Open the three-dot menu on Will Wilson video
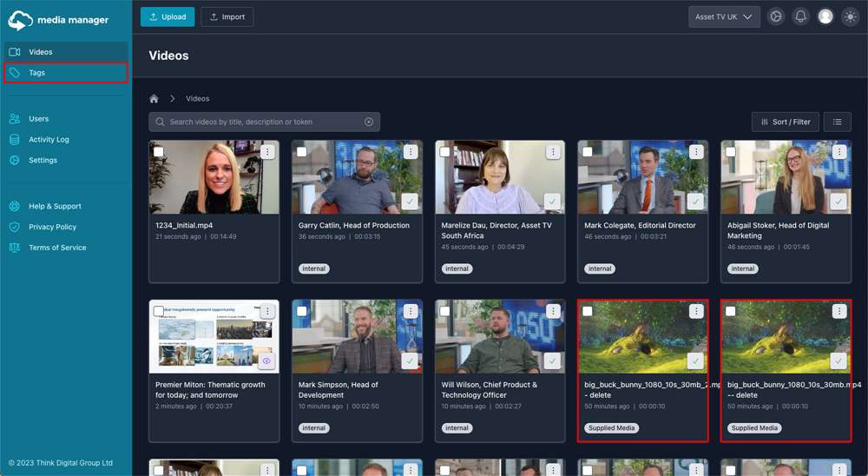 pyautogui.click(x=553, y=312)
